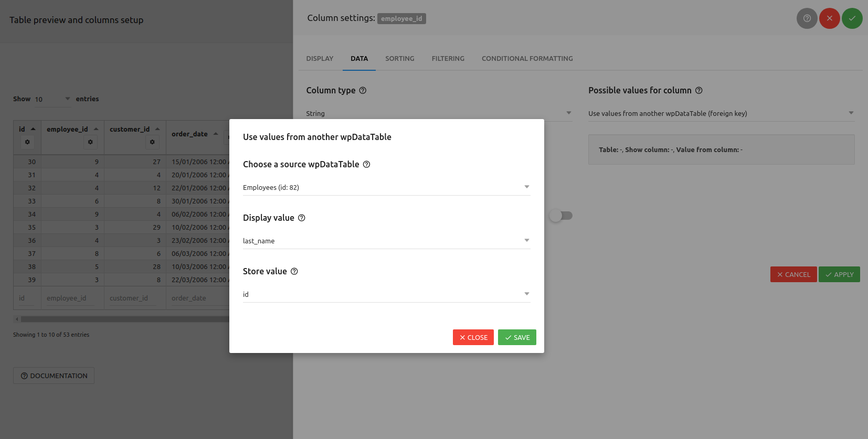Switch to the DISPLAY tab
Screen dimensions: 868x439
coord(320,59)
